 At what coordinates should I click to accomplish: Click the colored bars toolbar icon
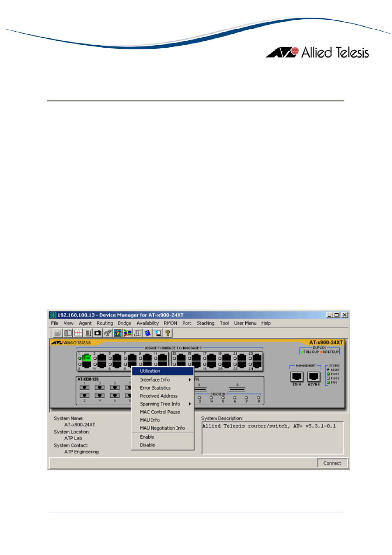click(127, 333)
